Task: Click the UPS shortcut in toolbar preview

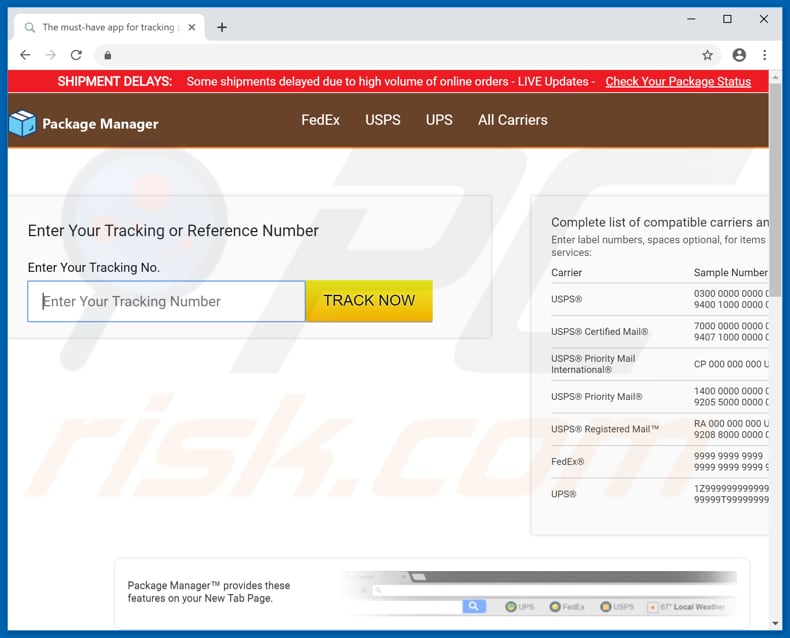Action: pos(519,607)
